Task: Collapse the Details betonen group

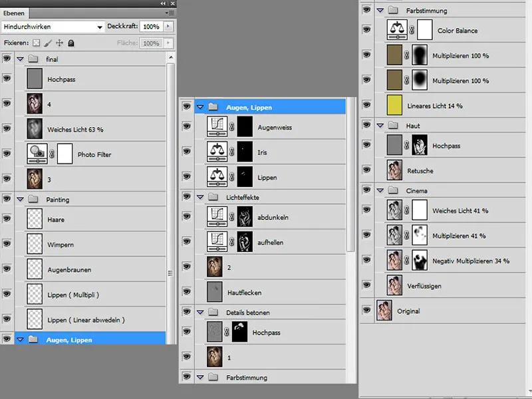Action: [200, 312]
